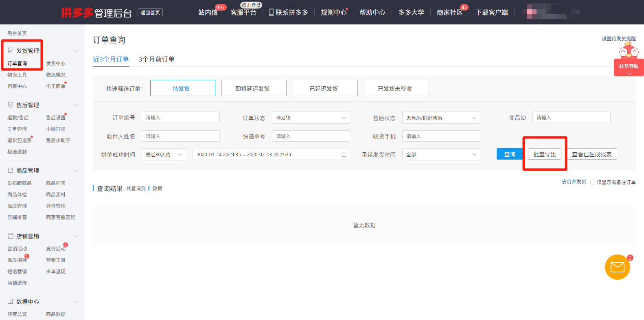Screen dimensions: 644x320
Task: Select the 已发货未签收 quick filter
Action: pos(396,88)
